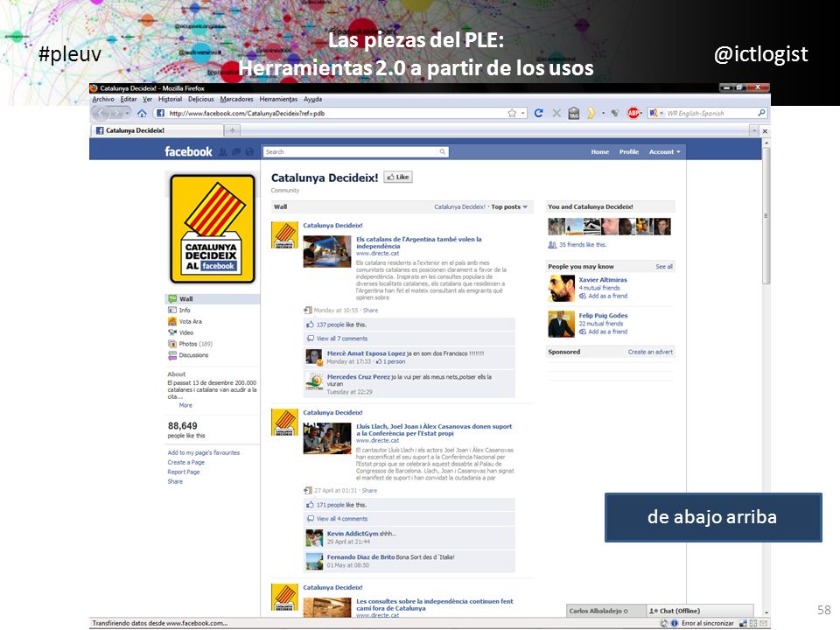The width and height of the screenshot is (840, 630).
Task: Click the More link under About
Action: (x=185, y=405)
